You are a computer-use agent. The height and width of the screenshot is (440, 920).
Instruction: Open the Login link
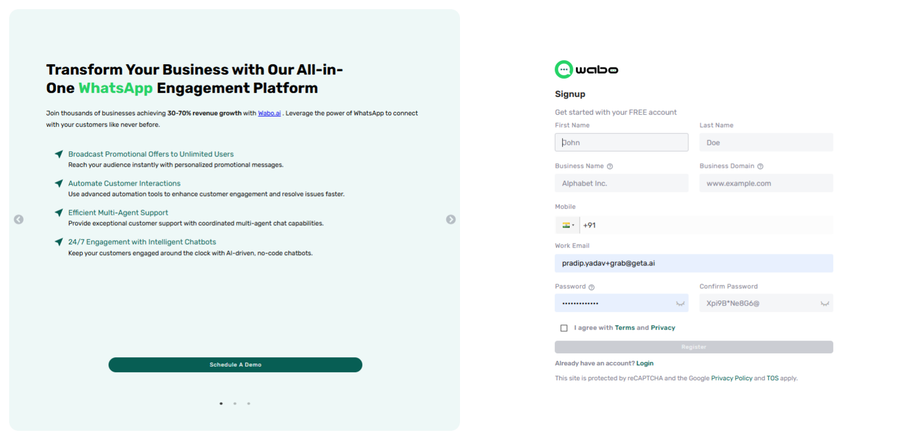coord(645,363)
